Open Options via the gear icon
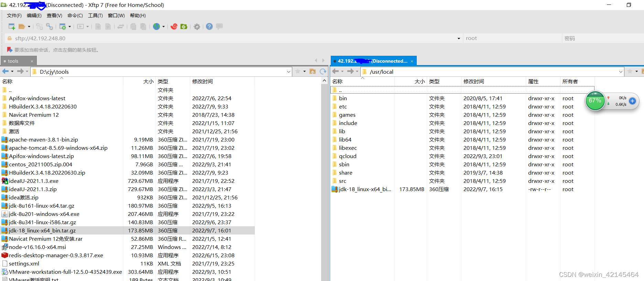This screenshot has width=644, height=281. (x=197, y=27)
